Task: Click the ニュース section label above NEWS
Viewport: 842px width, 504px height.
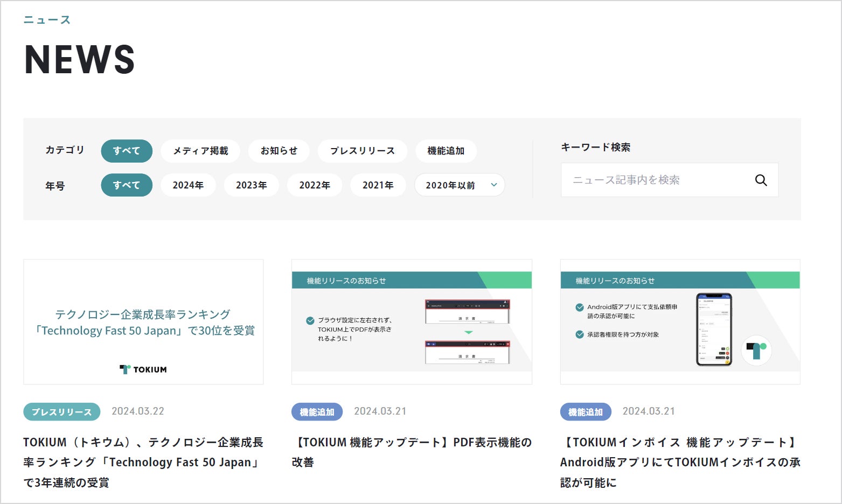Action: pyautogui.click(x=47, y=20)
